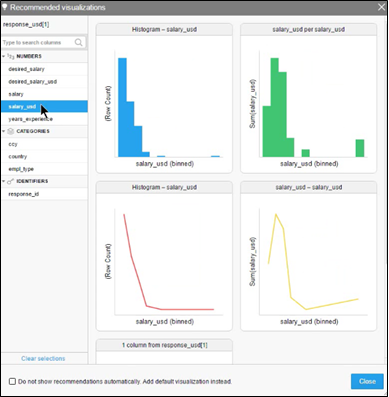Click the IDENTIFIERS key icon

[11, 181]
